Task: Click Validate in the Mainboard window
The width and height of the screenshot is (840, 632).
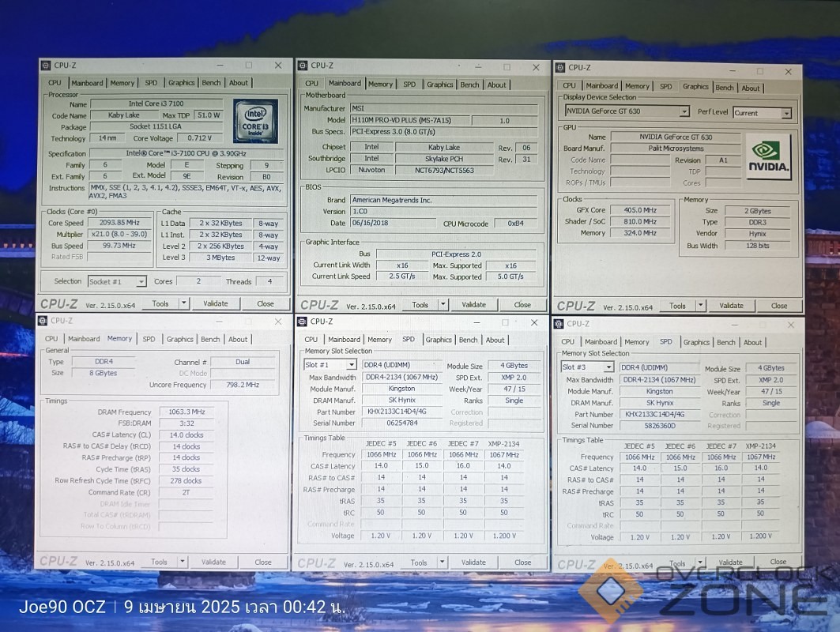Action: coord(473,304)
